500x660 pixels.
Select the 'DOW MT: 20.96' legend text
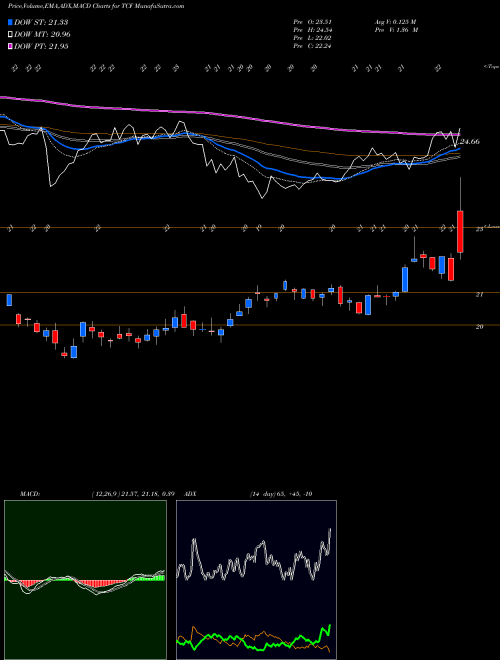coord(42,35)
